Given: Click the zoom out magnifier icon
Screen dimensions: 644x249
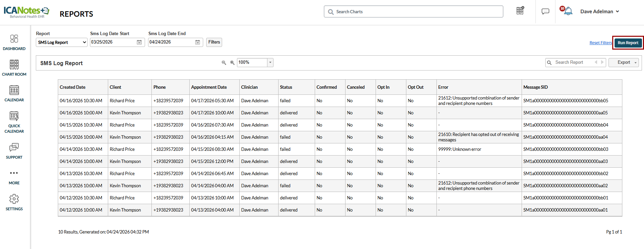Looking at the screenshot, I should point(224,63).
